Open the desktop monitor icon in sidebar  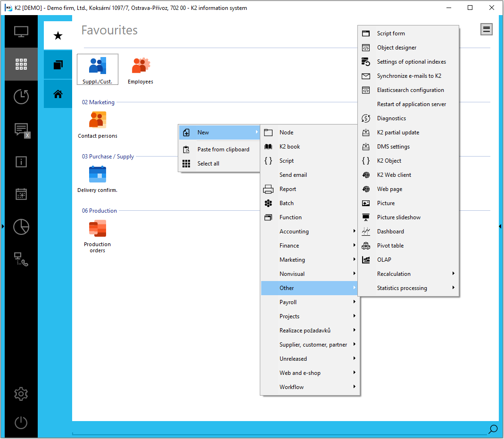tap(21, 32)
